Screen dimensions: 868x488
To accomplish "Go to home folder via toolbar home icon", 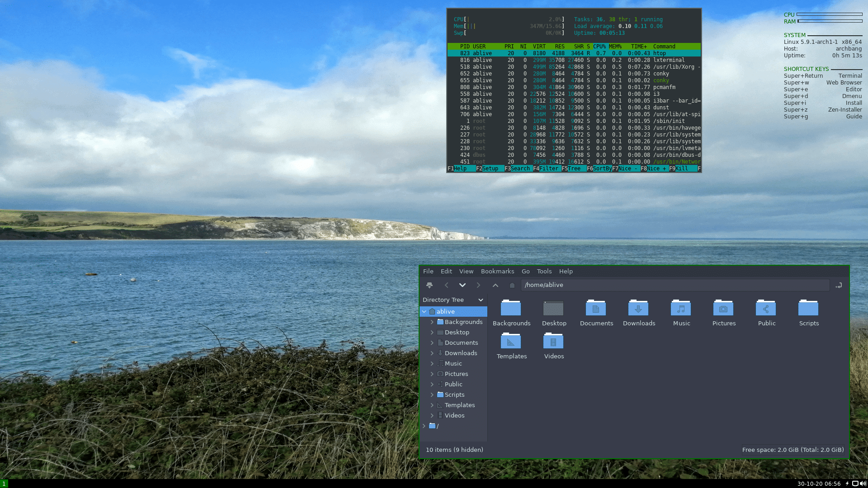I will (x=512, y=285).
